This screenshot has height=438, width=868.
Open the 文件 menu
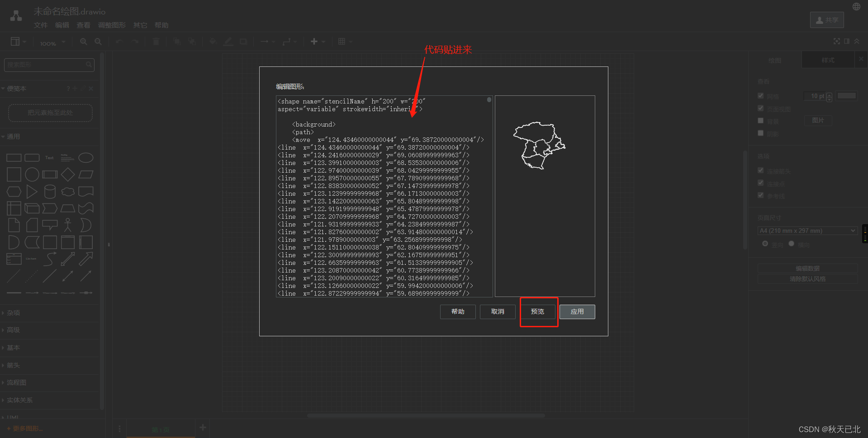coord(40,25)
